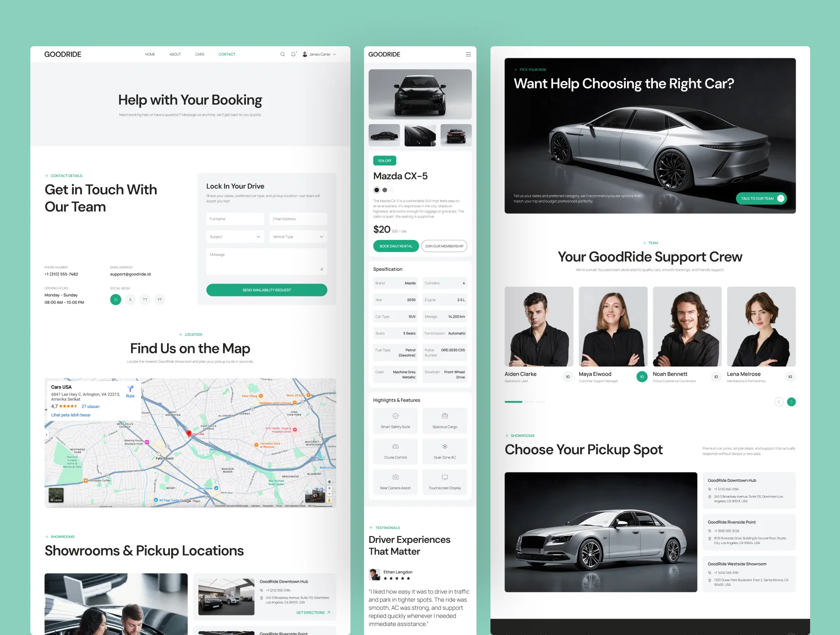Select the rear-view Mazda thumbnail
The height and width of the screenshot is (635, 840).
click(x=456, y=135)
